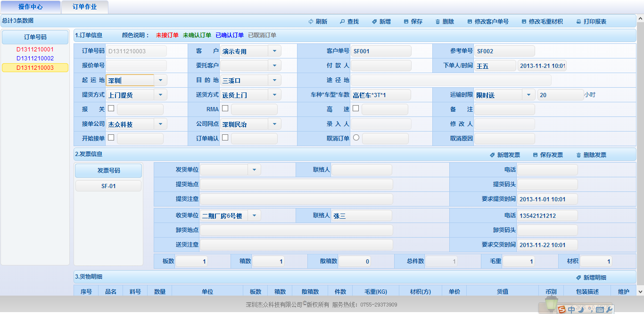Switch to the 操作中心 tab
Viewport: 644px width, 314px height.
point(31,7)
